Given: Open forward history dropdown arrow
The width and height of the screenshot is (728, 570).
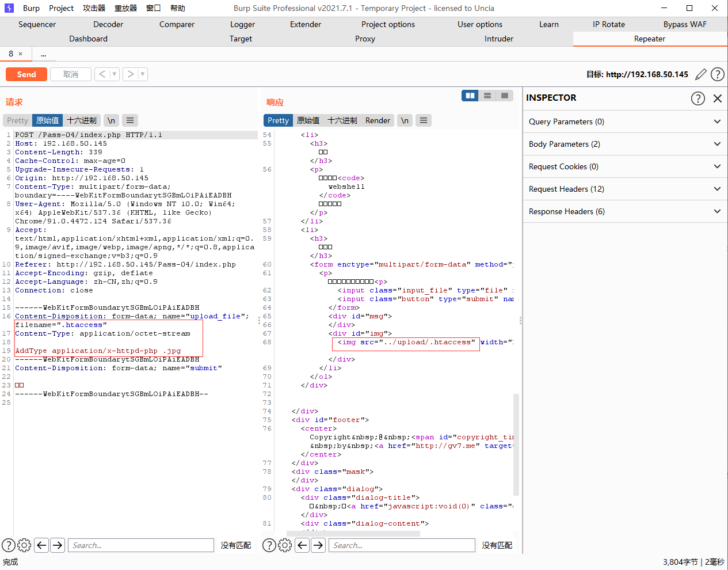Looking at the screenshot, I should [x=143, y=74].
